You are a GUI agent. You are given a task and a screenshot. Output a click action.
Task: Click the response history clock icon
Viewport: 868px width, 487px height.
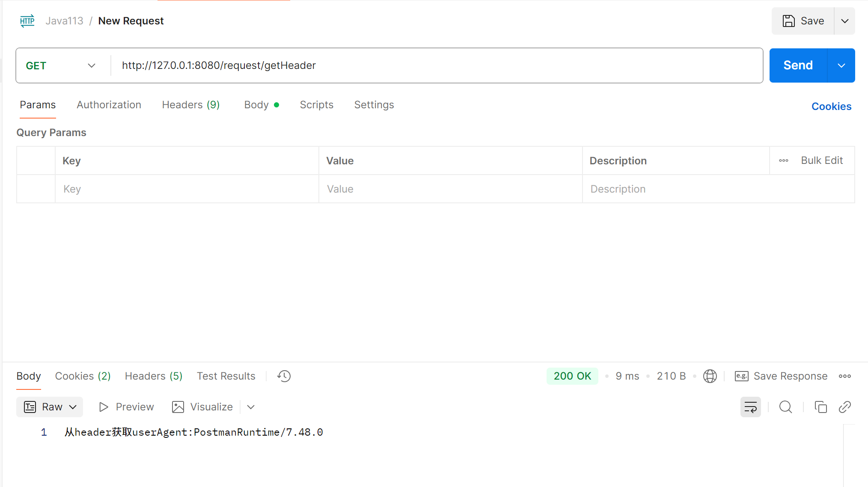(x=284, y=376)
